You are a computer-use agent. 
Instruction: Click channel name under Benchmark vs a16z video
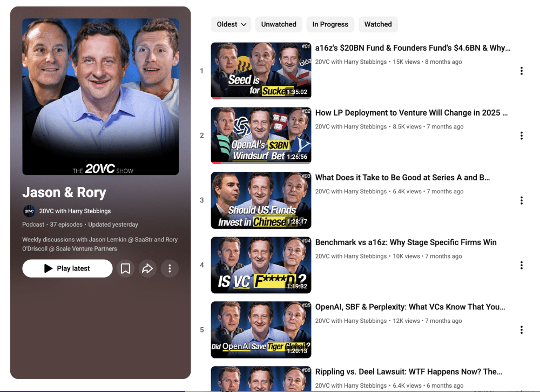[351, 256]
